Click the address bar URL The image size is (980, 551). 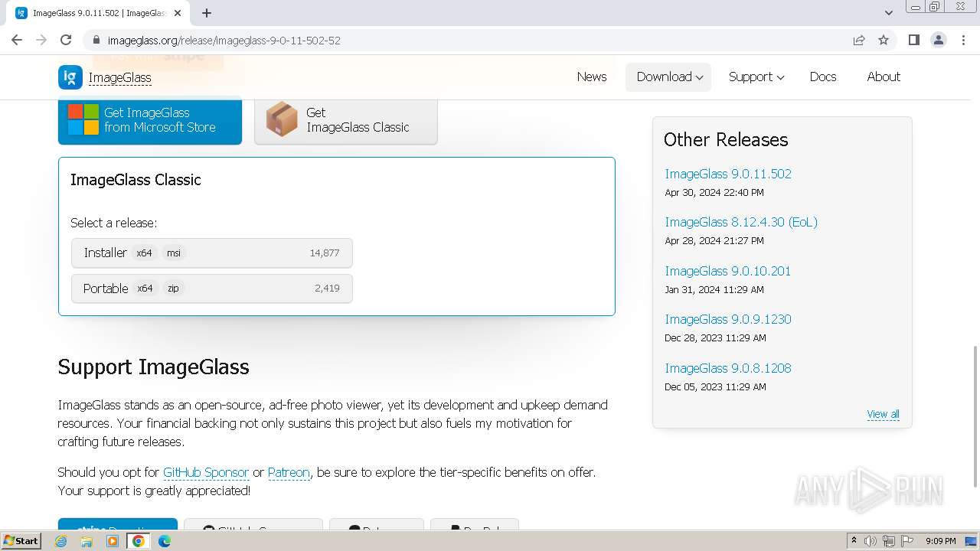pos(224,40)
